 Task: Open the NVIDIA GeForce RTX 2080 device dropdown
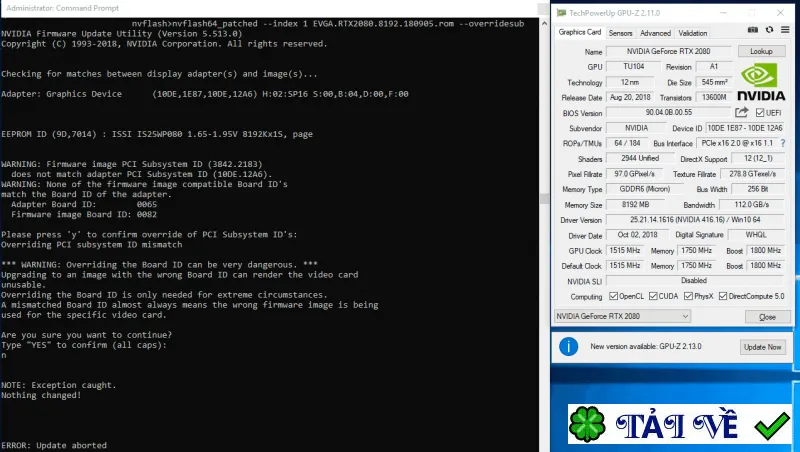coord(622,316)
